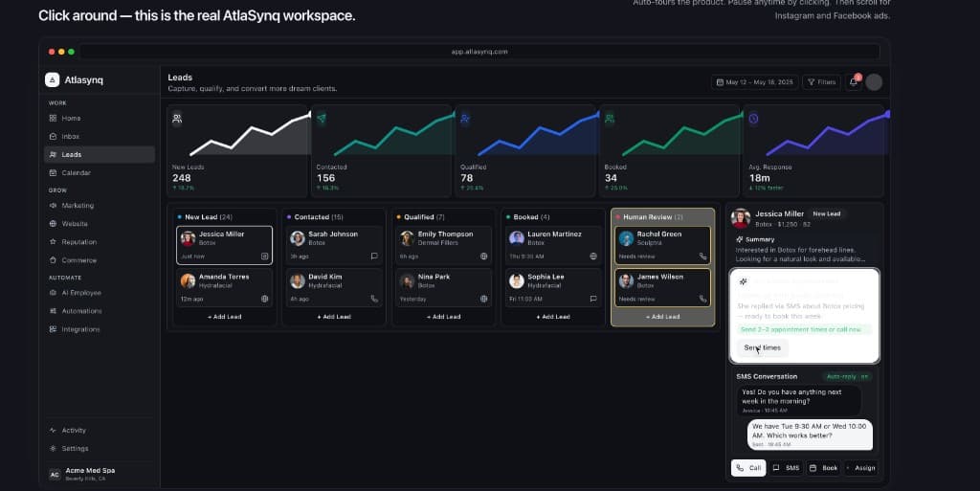Click the Instagram icon on Jessica Miller card

point(264,257)
